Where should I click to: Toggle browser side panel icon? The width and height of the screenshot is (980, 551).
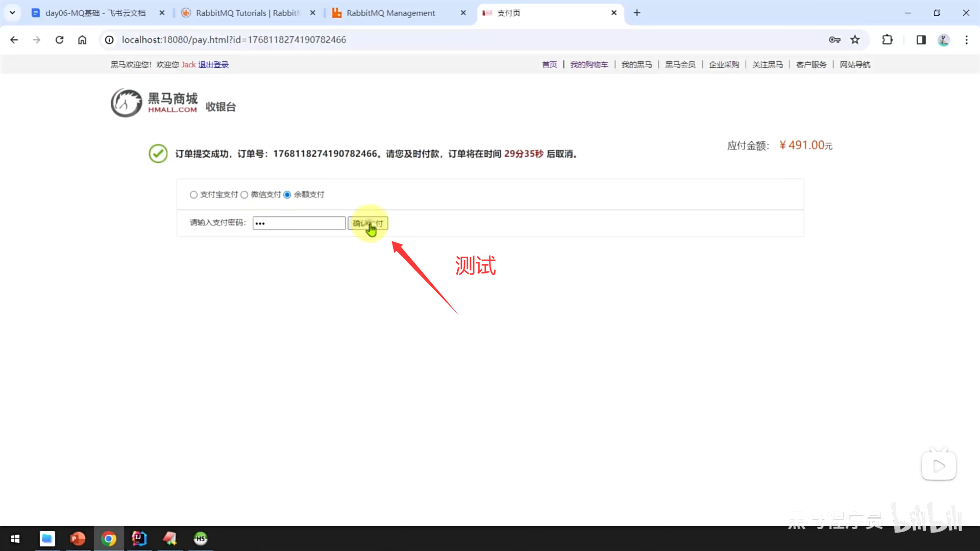[921, 40]
